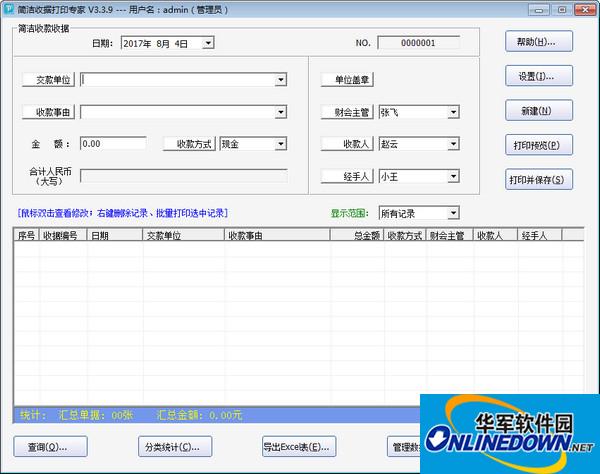Viewport: 600px width, 474px height.
Task: Minimize the window
Action: point(539,10)
